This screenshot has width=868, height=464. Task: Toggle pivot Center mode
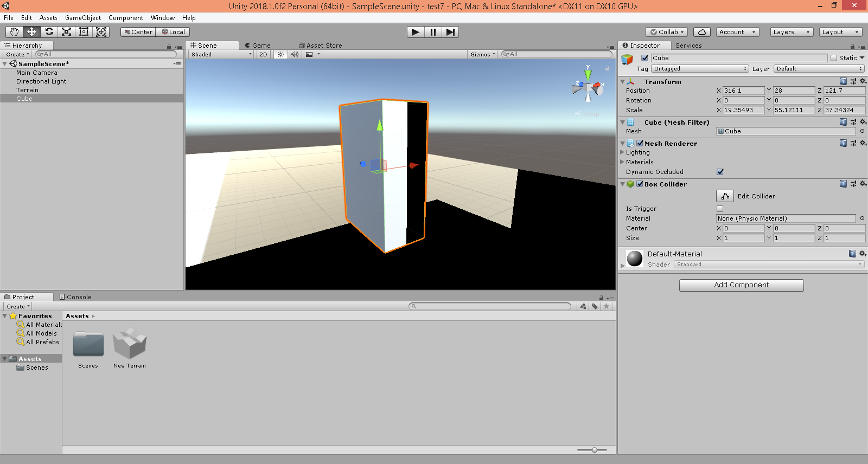coord(138,32)
